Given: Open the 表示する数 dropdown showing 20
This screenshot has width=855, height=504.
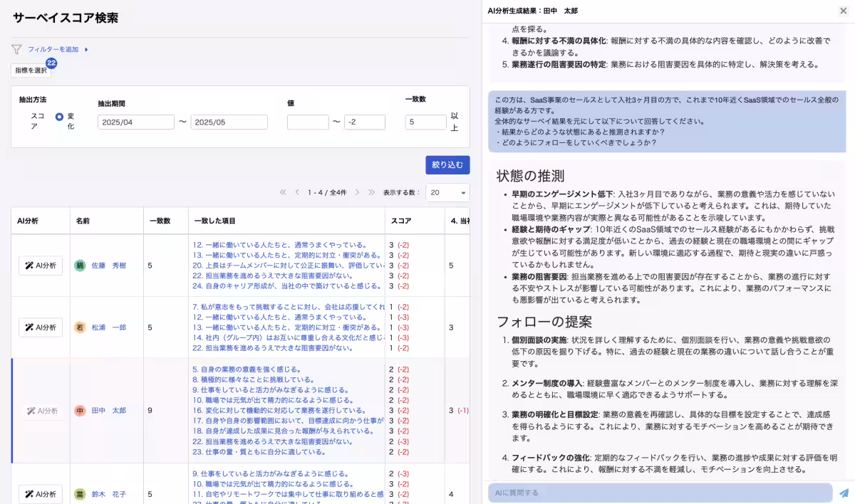Looking at the screenshot, I should pos(447,193).
